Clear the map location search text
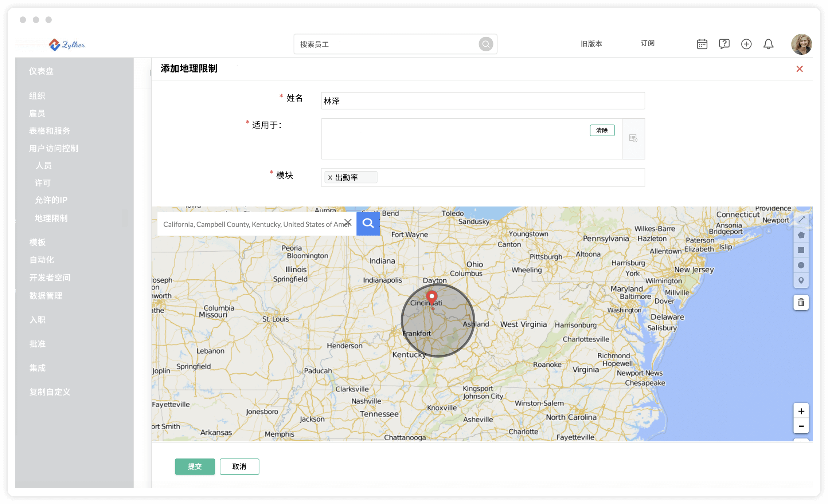 348,222
